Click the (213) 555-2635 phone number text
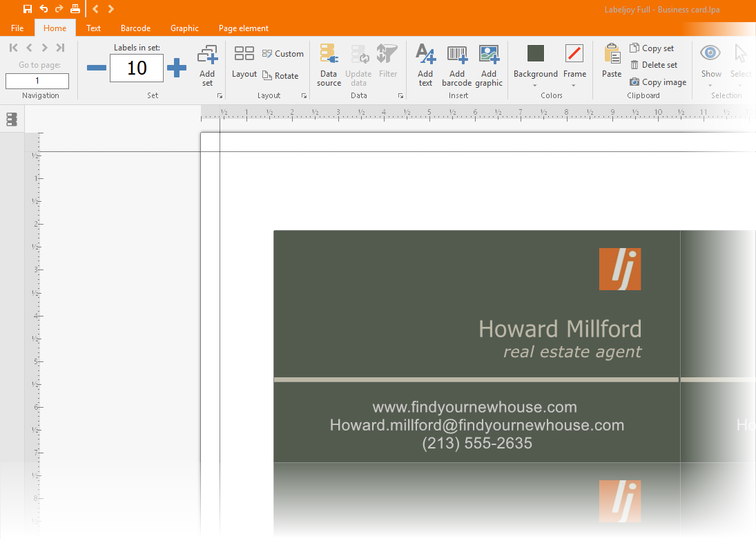 pos(477,443)
